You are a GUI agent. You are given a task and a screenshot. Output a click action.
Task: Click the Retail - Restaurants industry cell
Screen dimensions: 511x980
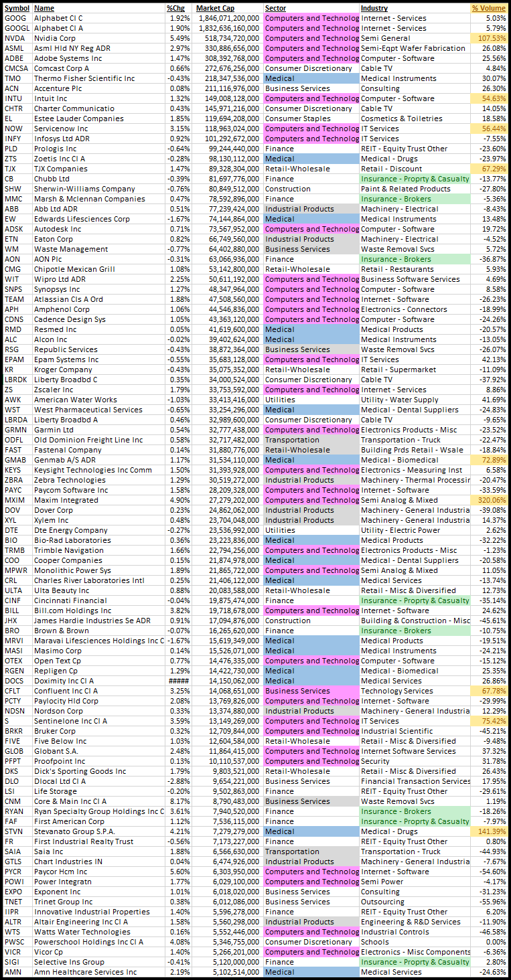tap(415, 269)
